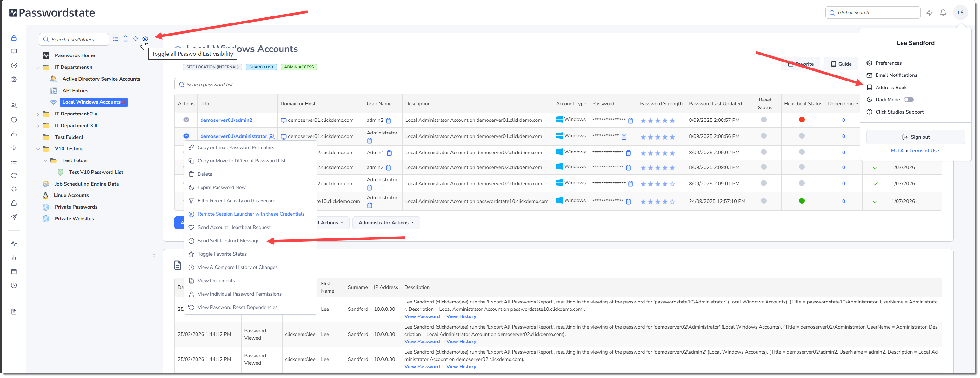Viewport: 980px width, 378px height.
Task: Select Linux Accounts password list
Action: [x=71, y=195]
